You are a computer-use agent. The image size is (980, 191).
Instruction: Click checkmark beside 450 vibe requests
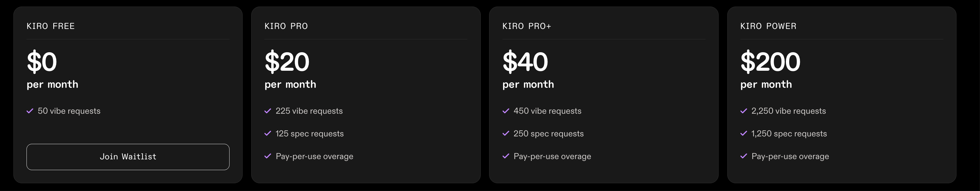(505, 111)
